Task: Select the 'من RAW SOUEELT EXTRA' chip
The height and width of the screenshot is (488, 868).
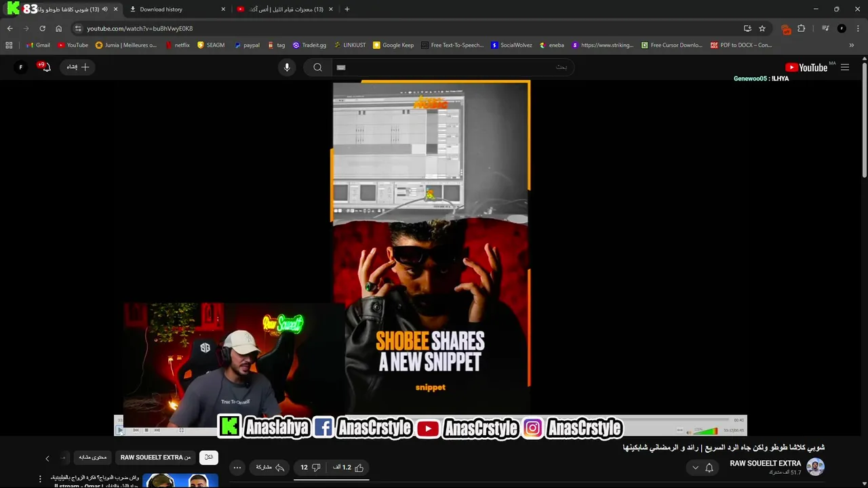Action: pyautogui.click(x=155, y=457)
